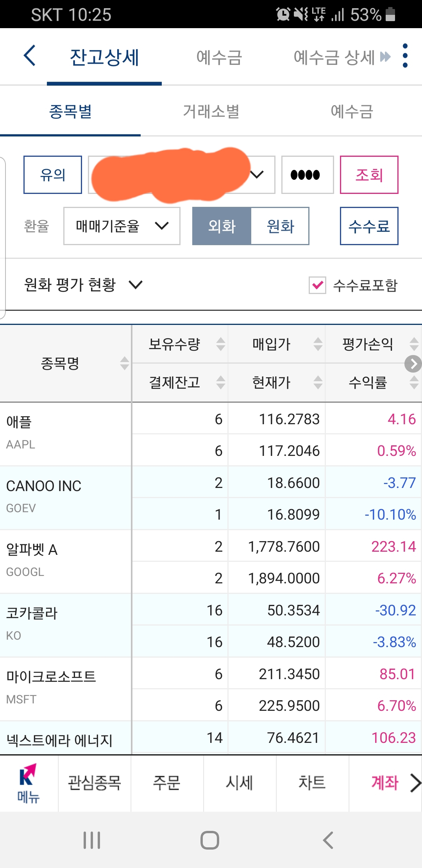Open 계좌 in bottom navigation

coord(385,783)
